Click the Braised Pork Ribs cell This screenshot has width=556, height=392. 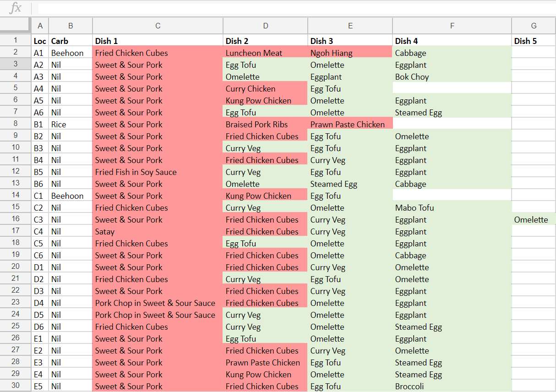point(265,125)
